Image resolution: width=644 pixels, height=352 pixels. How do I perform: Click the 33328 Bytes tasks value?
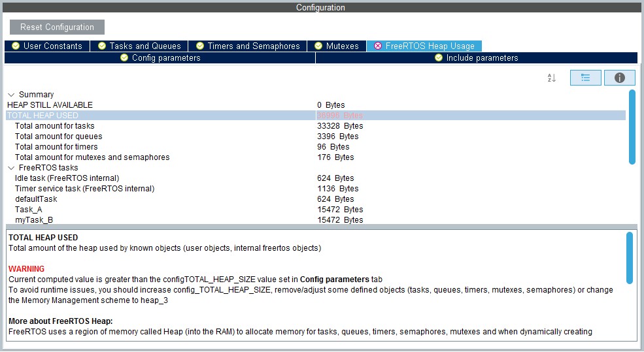pos(340,126)
